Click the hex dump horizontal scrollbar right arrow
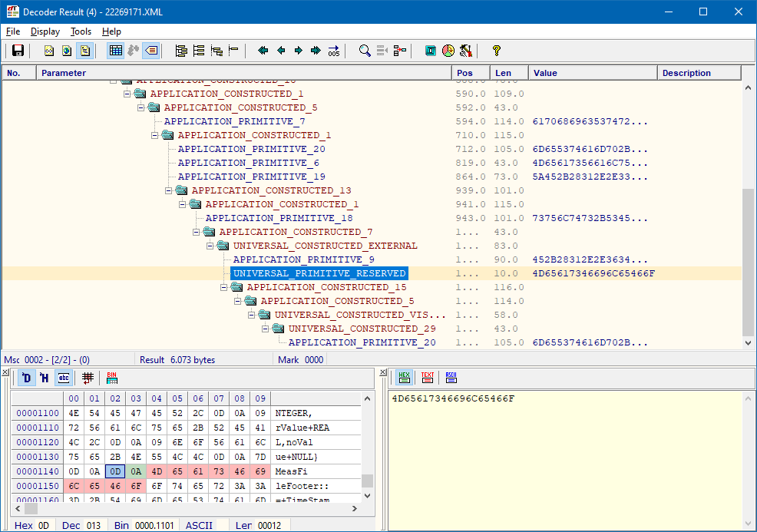The height and width of the screenshot is (532, 757). [x=355, y=508]
